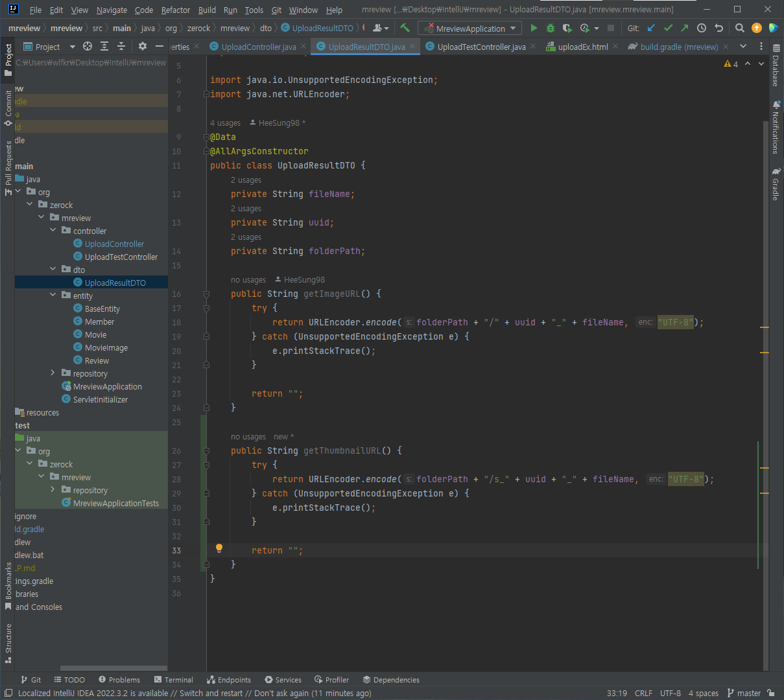Screen dimensions: 784x700
Task: Click the CRLF line separator in status bar
Action: point(643,693)
